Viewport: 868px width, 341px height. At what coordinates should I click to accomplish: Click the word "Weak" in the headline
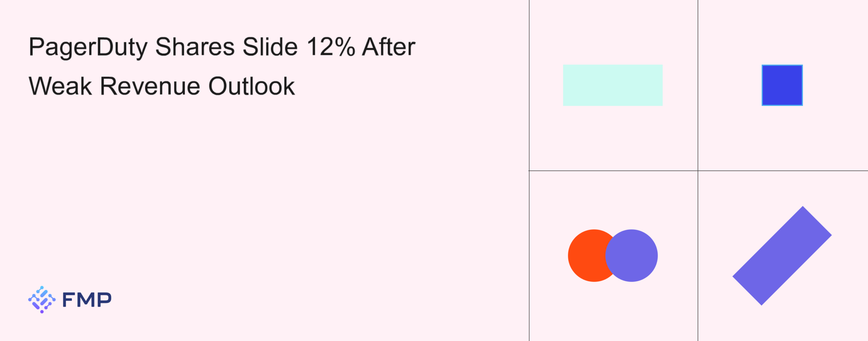60,86
